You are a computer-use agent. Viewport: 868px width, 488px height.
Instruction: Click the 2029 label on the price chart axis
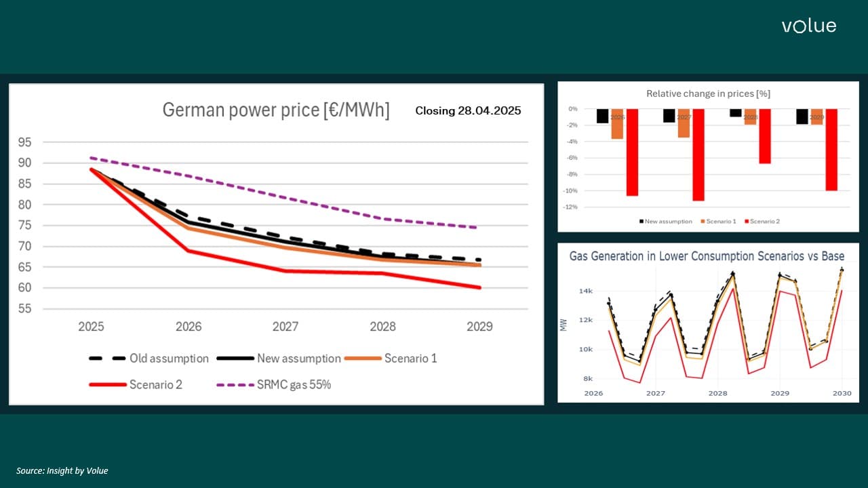click(479, 327)
